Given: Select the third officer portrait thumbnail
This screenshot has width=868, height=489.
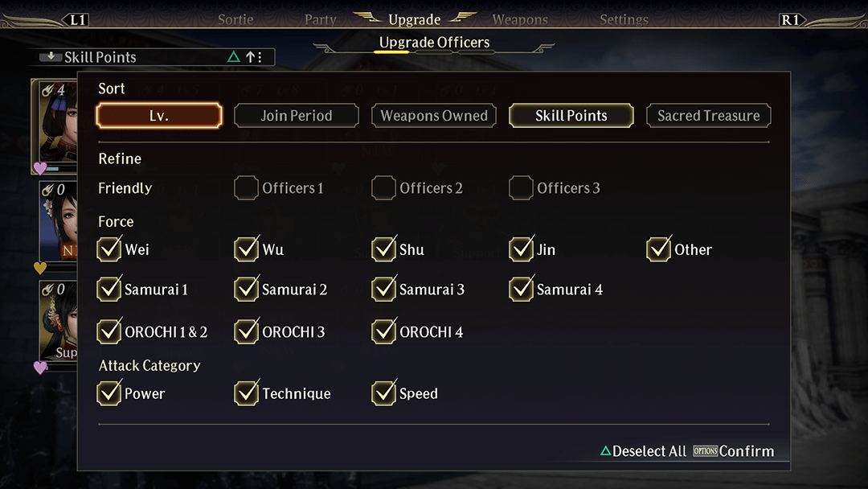Looking at the screenshot, I should pos(58,321).
